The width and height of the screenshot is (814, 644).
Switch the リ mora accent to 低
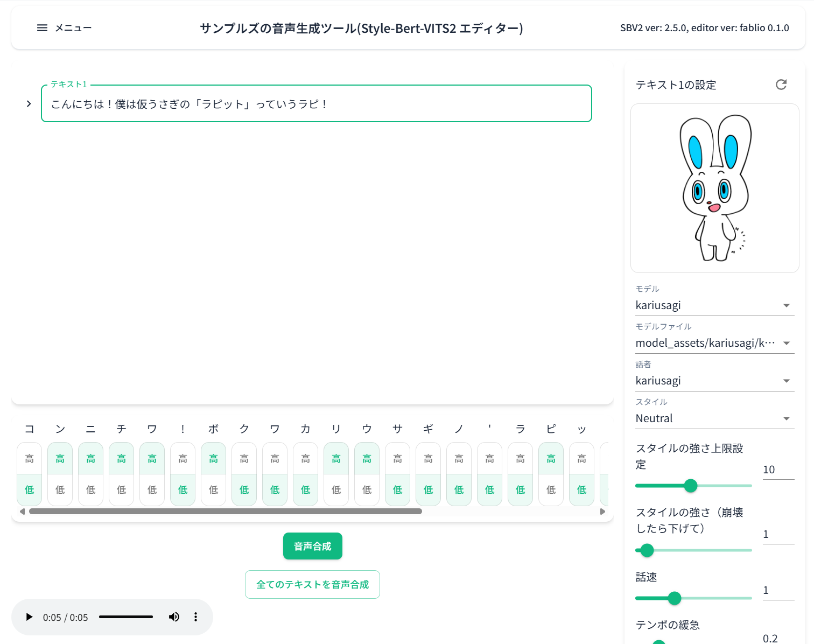point(336,489)
